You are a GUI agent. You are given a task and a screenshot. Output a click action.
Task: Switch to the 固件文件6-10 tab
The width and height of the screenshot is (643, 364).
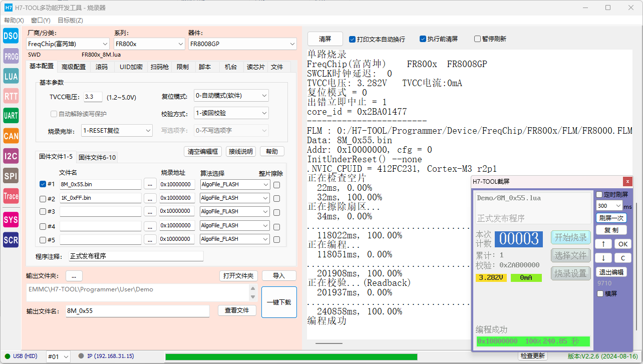tap(97, 157)
